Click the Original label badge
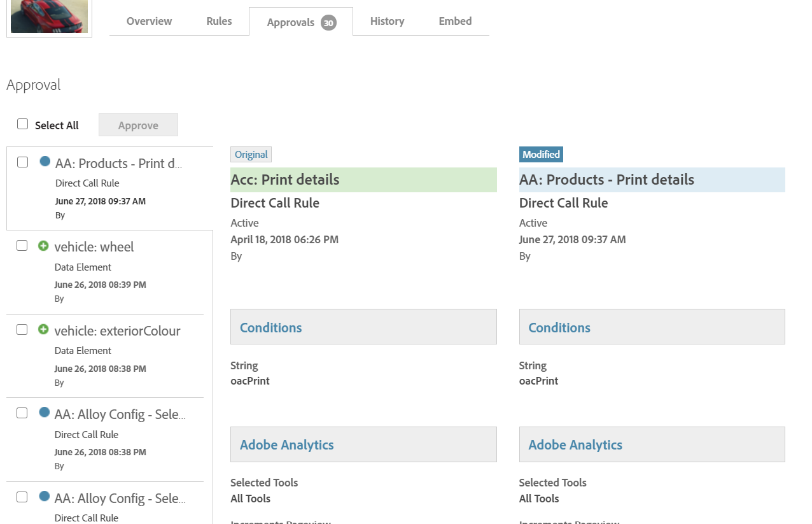812x524 pixels. [x=251, y=154]
